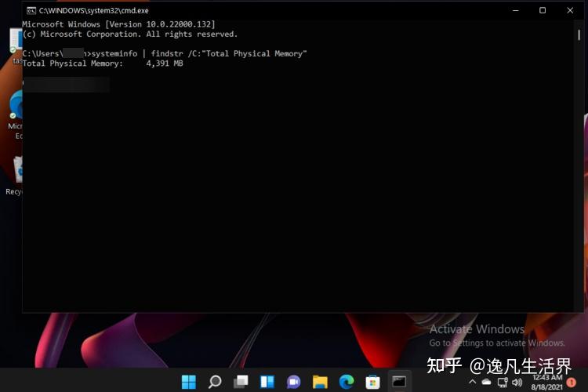
Task: Select the top document desktop icon
Action: coord(16,45)
